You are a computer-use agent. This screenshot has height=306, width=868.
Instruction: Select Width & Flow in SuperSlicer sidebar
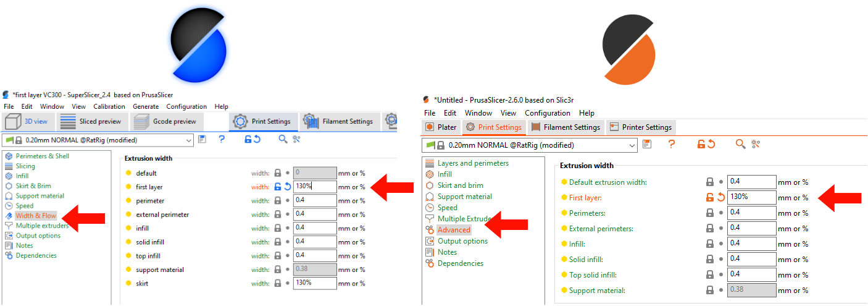point(36,216)
